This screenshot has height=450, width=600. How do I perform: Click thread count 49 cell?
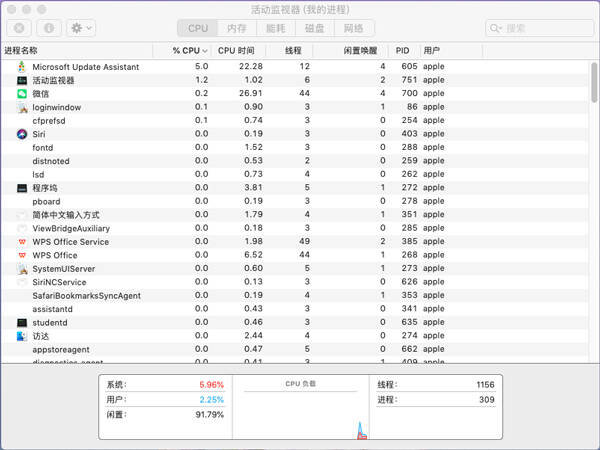304,241
